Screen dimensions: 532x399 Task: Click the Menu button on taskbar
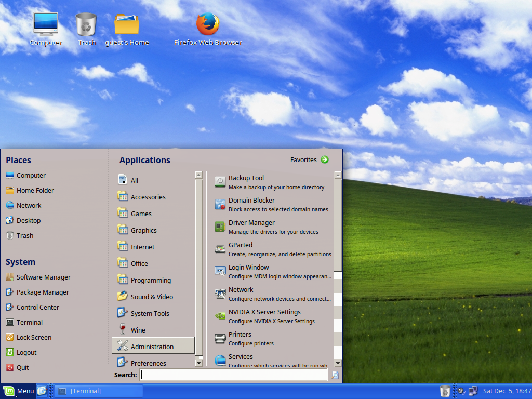coord(18,391)
